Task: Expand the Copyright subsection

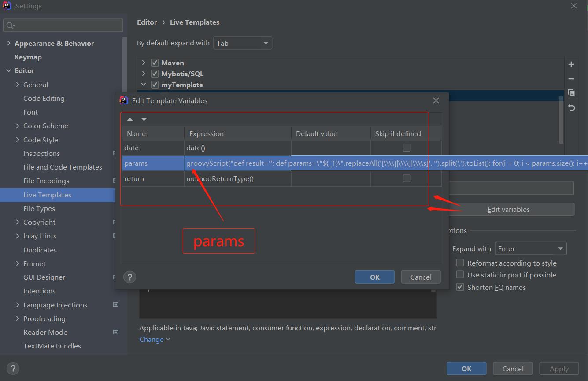Action: (x=18, y=222)
